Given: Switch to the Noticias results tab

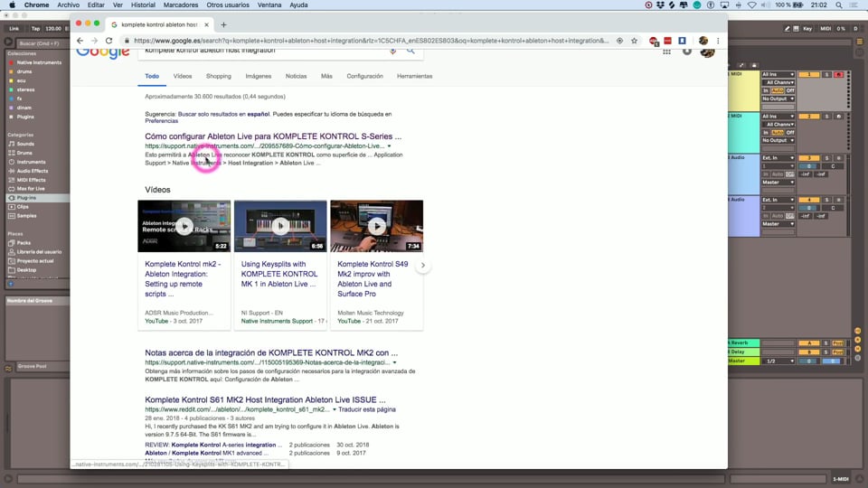Looking at the screenshot, I should (x=297, y=76).
